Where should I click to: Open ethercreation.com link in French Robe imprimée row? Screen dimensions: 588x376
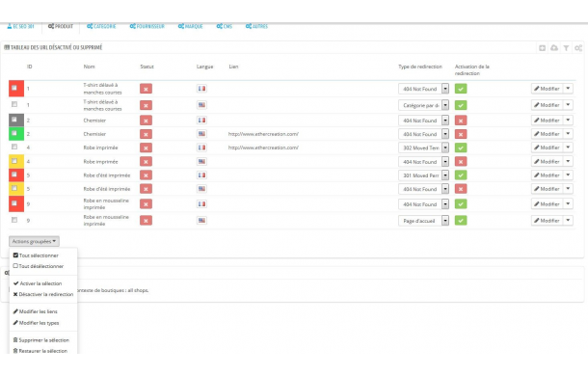tap(263, 148)
